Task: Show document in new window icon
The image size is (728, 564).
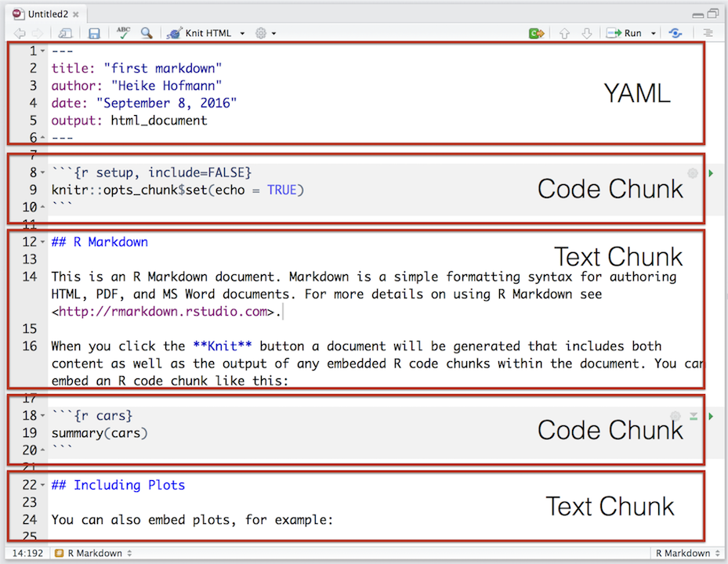Action: point(65,34)
